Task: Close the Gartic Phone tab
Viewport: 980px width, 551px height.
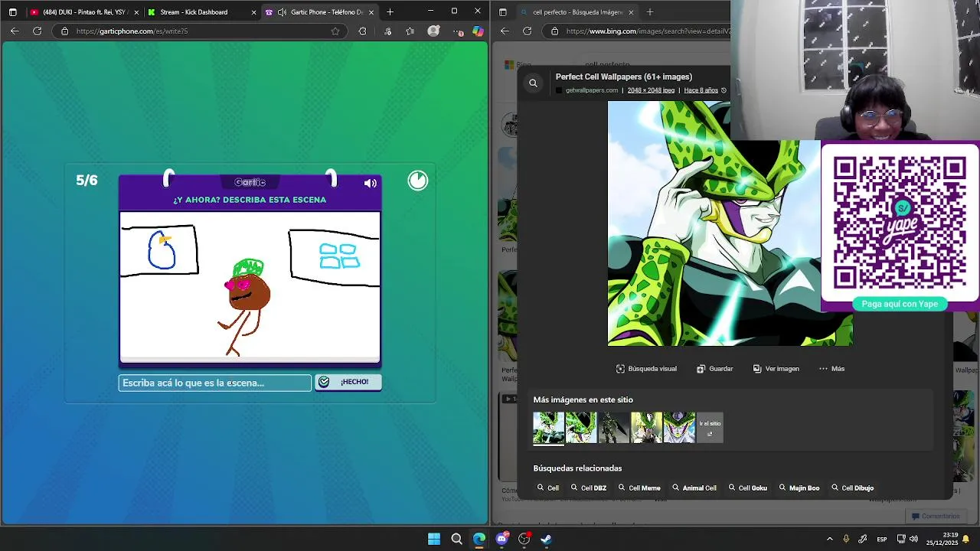Action: pos(371,12)
